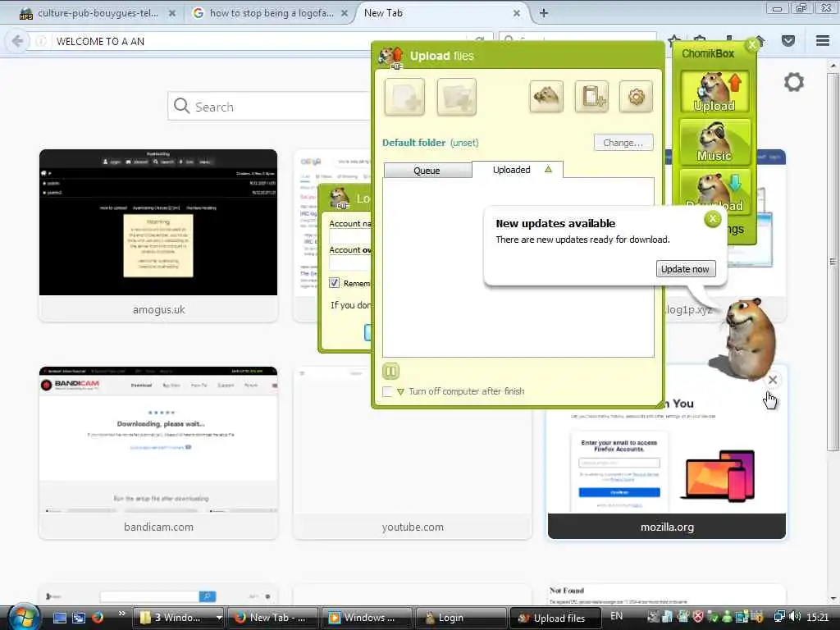The width and height of the screenshot is (840, 630).
Task: Open the Firefox hamburger menu
Action: (823, 41)
